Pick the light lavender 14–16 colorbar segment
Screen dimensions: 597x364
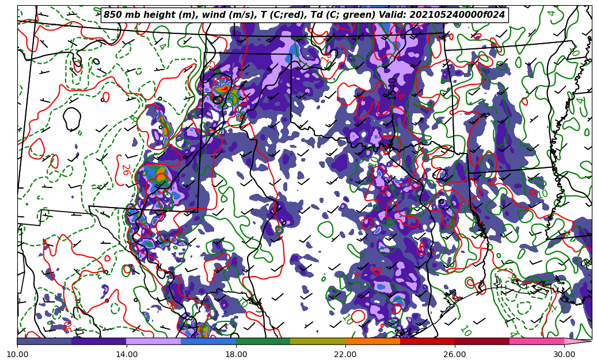point(154,341)
